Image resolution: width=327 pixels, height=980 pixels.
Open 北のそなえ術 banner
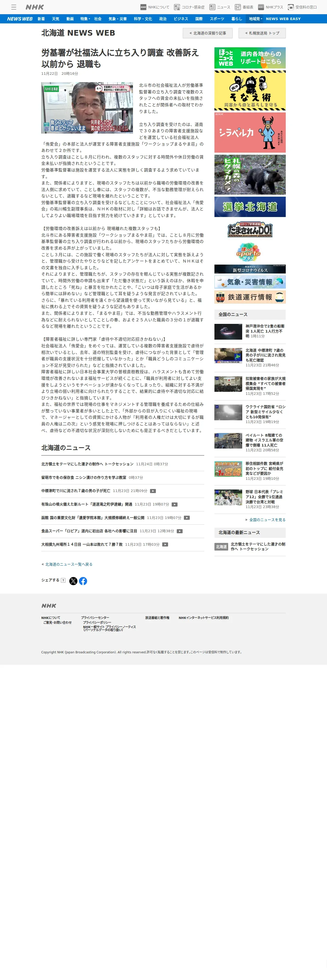(x=250, y=91)
